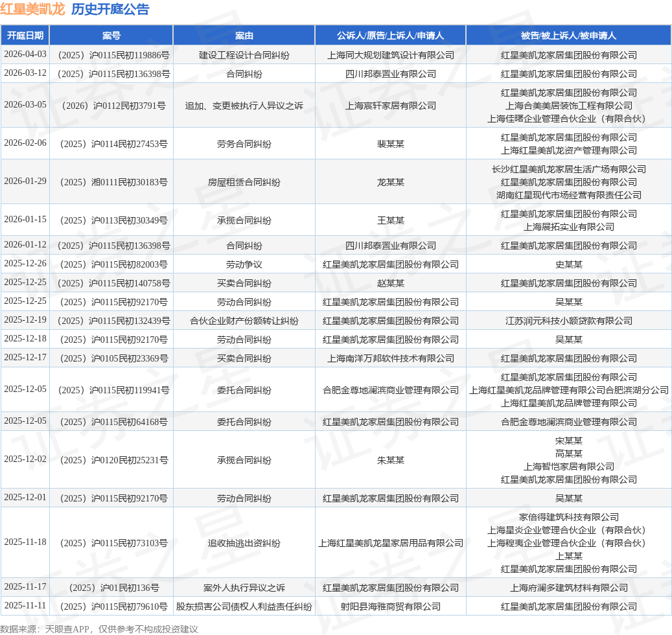This screenshot has width=672, height=635.
Task: Click the 房屋租赁合同纠纷 cell
Action: (x=244, y=182)
